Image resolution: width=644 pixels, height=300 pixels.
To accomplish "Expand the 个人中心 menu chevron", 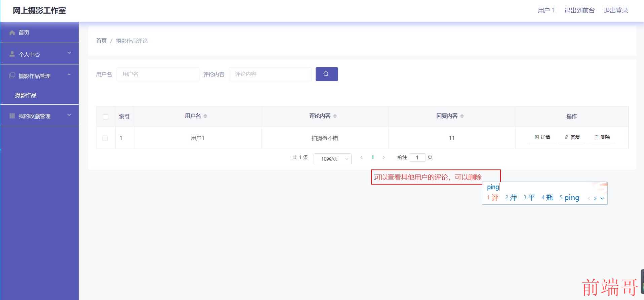I will tap(69, 53).
